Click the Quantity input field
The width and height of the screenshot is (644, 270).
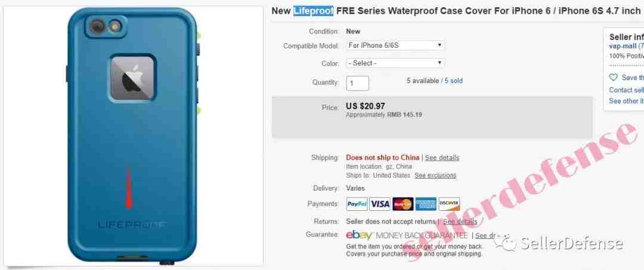click(357, 82)
